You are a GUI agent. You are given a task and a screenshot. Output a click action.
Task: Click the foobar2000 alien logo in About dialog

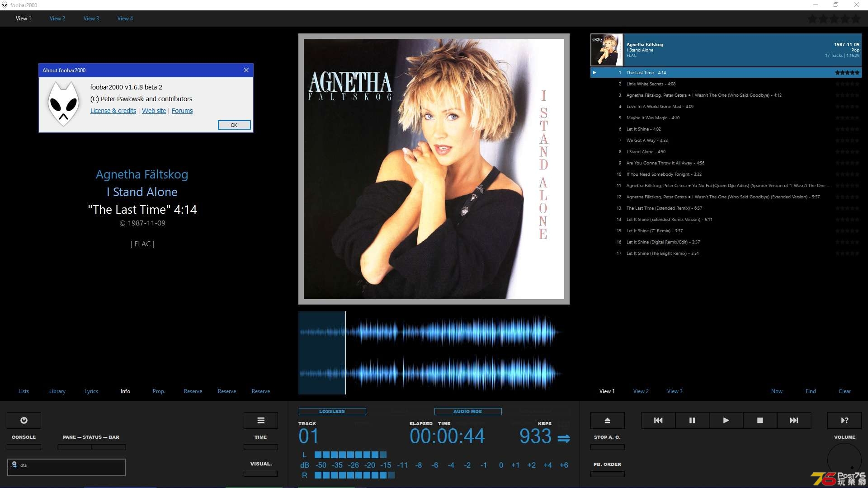(x=63, y=104)
